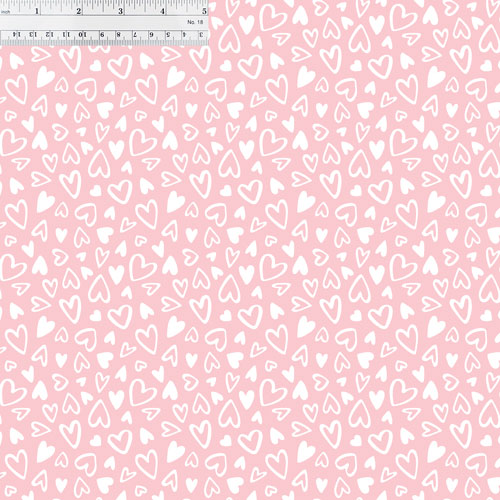Click the 4 inch number on ruler

(162, 11)
